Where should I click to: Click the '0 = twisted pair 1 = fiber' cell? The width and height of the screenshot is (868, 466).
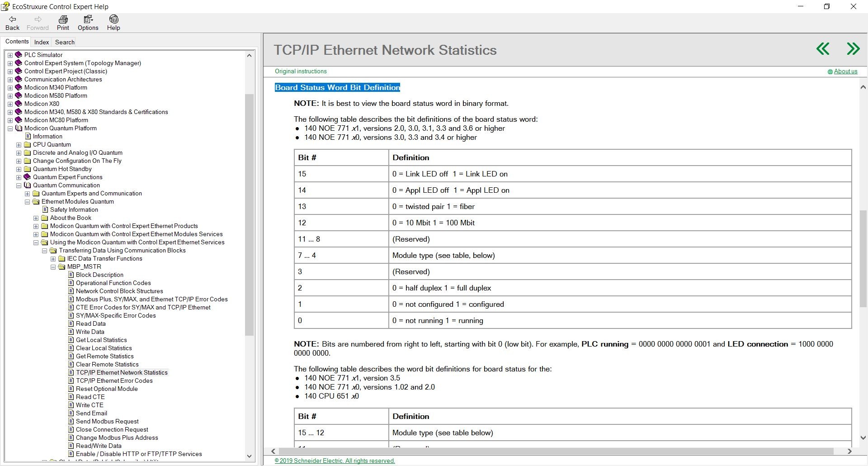coord(620,206)
